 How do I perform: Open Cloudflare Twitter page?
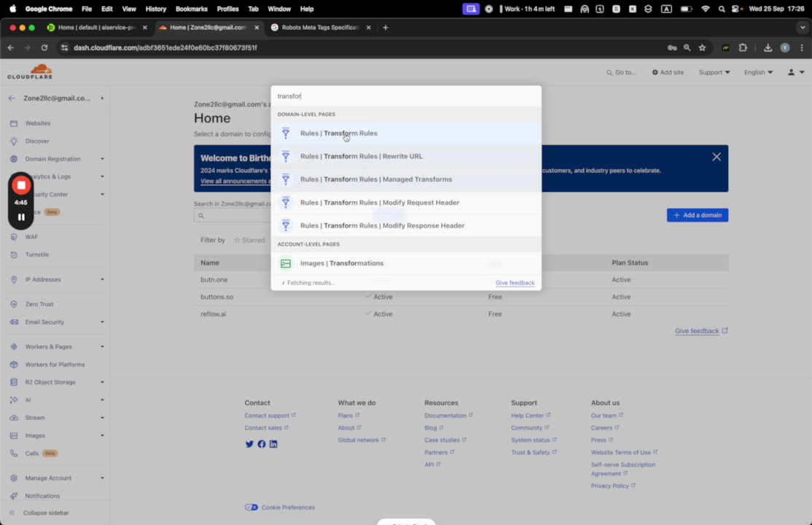[249, 444]
